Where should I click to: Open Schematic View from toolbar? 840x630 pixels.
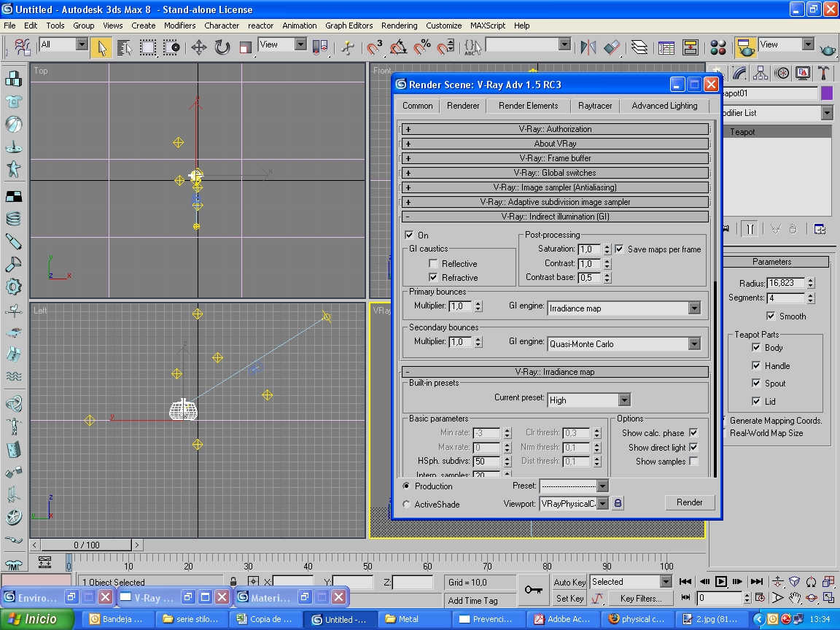click(690, 47)
